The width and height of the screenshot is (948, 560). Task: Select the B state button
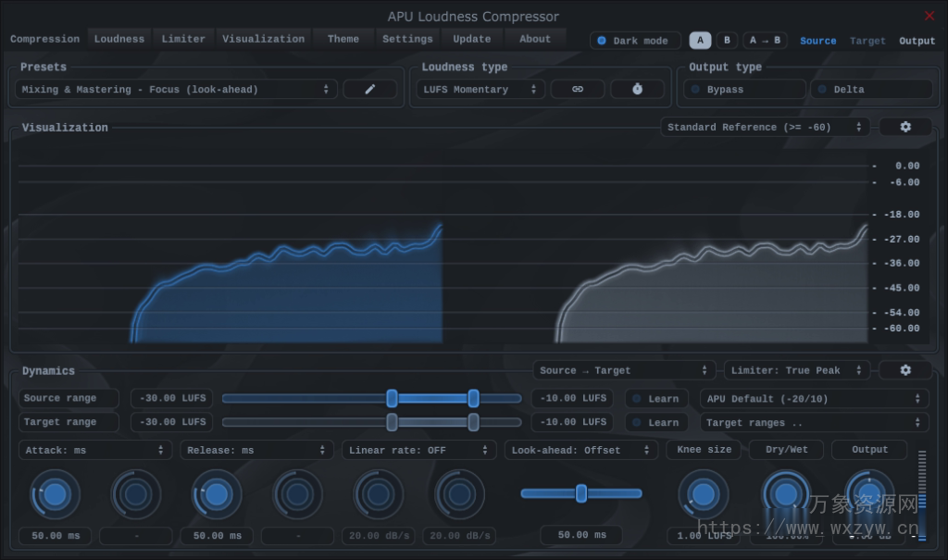(x=726, y=40)
